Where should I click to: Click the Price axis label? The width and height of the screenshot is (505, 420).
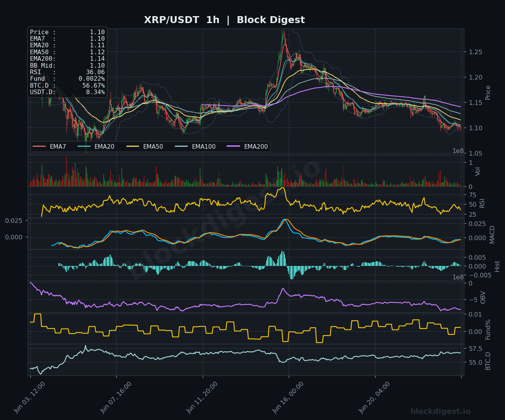click(488, 93)
